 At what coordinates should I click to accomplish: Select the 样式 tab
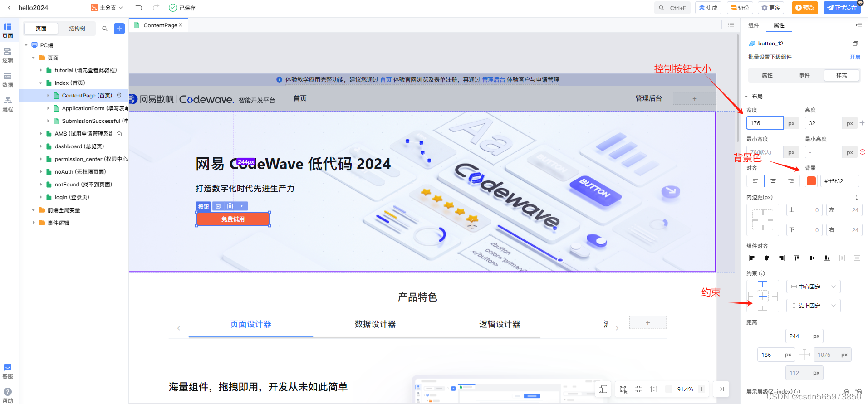click(841, 75)
